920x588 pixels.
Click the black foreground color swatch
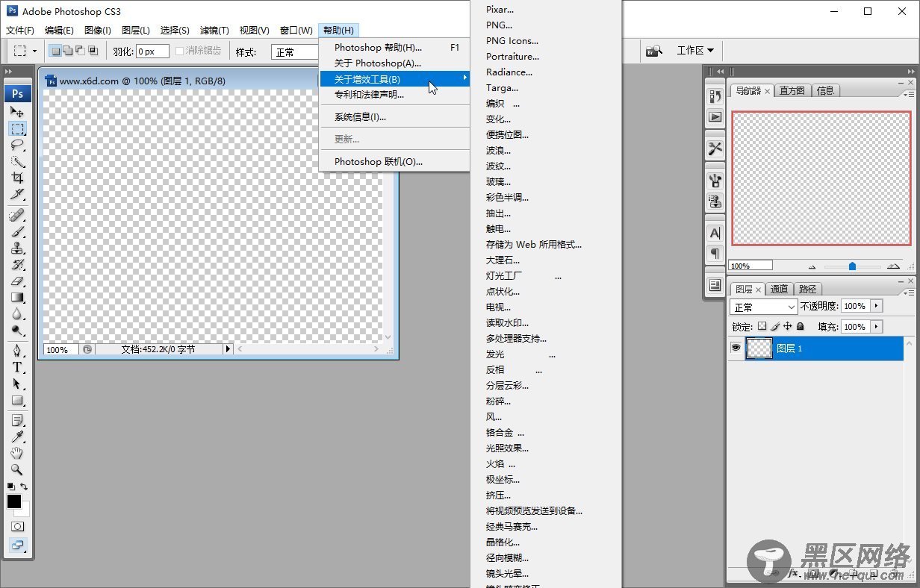coord(13,502)
